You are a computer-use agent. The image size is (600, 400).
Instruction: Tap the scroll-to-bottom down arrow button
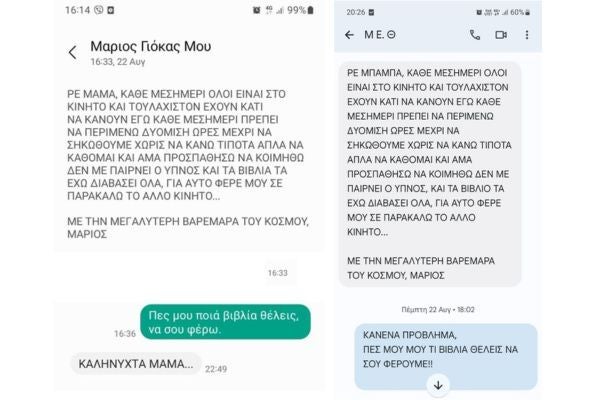point(438,385)
